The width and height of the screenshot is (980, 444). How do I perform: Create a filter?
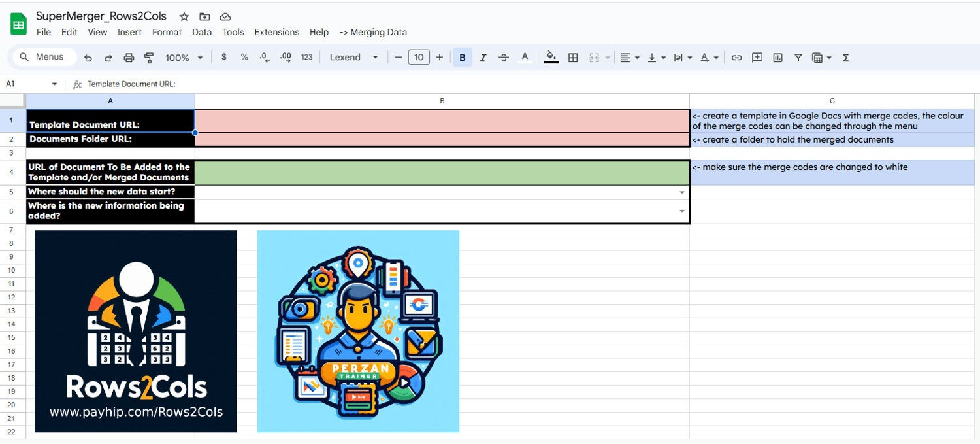pos(798,58)
